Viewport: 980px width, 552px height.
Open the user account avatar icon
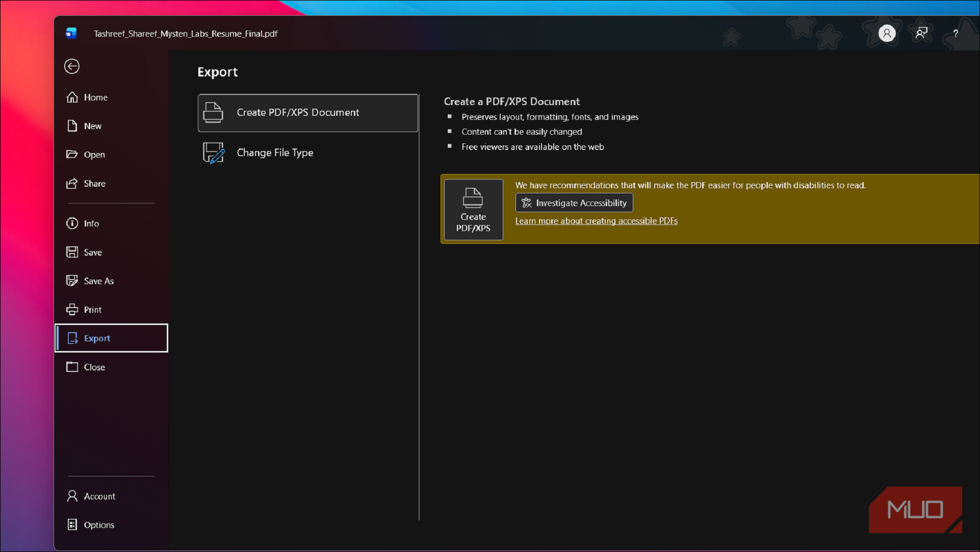pos(887,33)
